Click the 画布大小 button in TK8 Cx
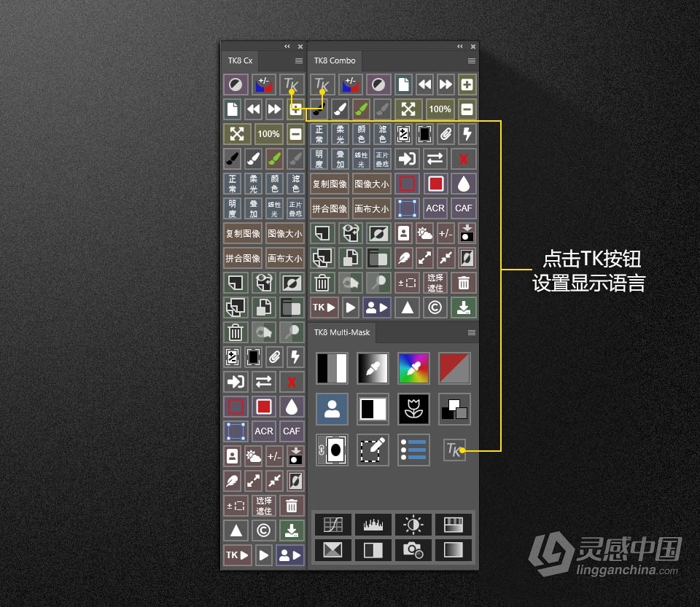The height and width of the screenshot is (607, 700). click(285, 258)
